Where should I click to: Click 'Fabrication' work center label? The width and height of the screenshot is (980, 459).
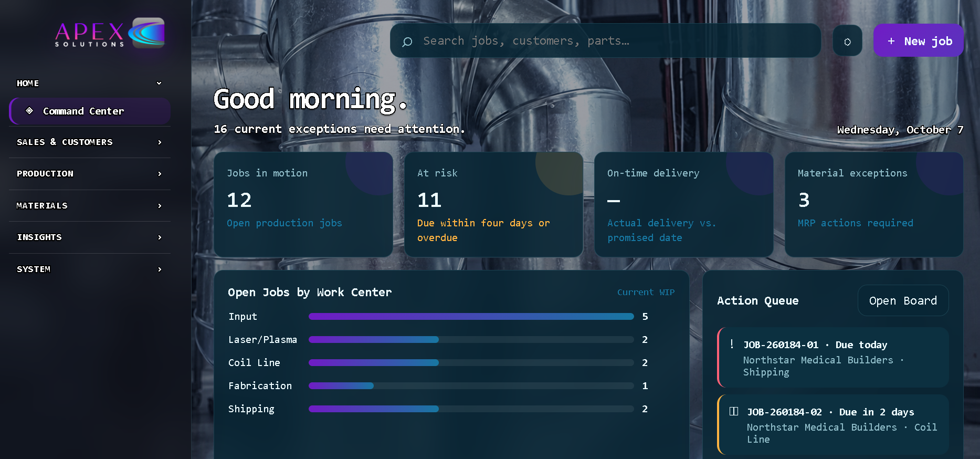(260, 385)
